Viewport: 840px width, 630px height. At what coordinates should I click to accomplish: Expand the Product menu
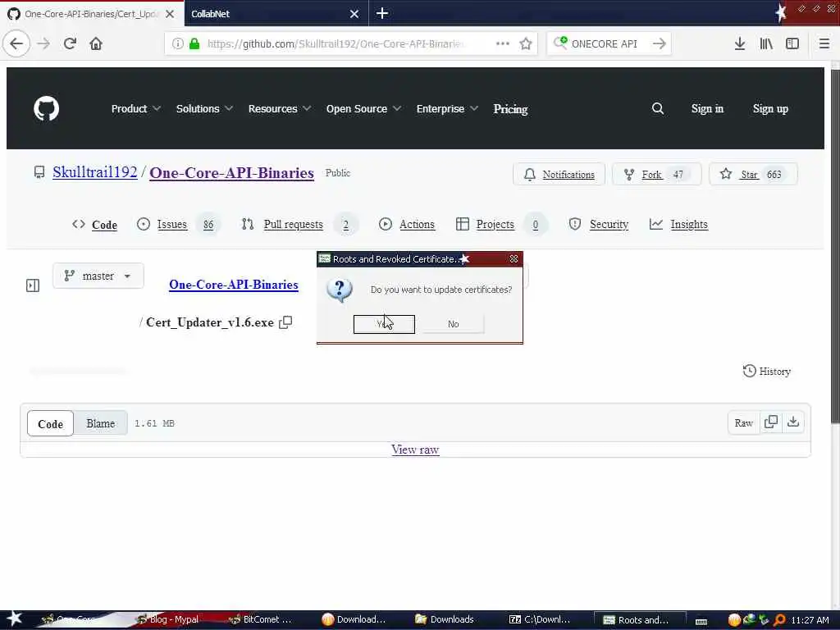[135, 109]
